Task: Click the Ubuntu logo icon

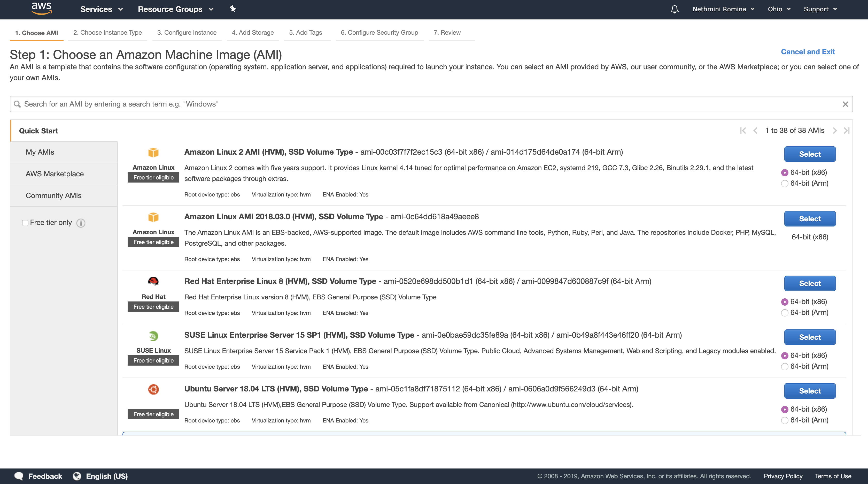Action: [x=153, y=389]
